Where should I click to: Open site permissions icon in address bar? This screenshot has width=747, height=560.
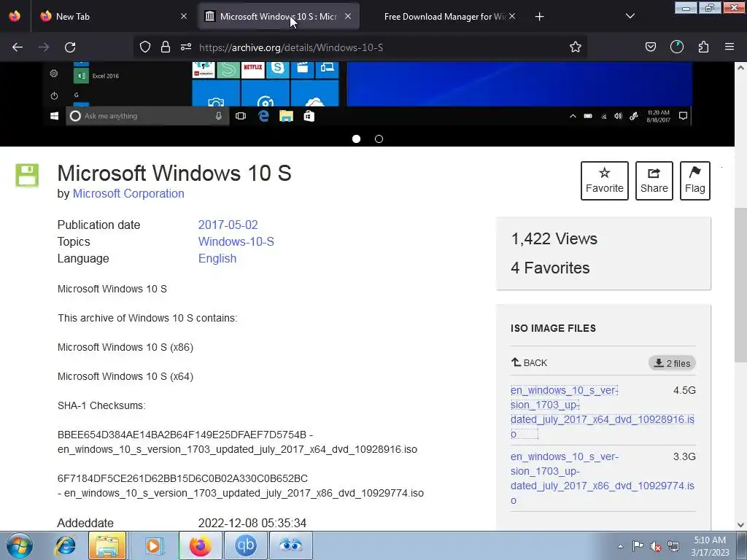(x=186, y=47)
